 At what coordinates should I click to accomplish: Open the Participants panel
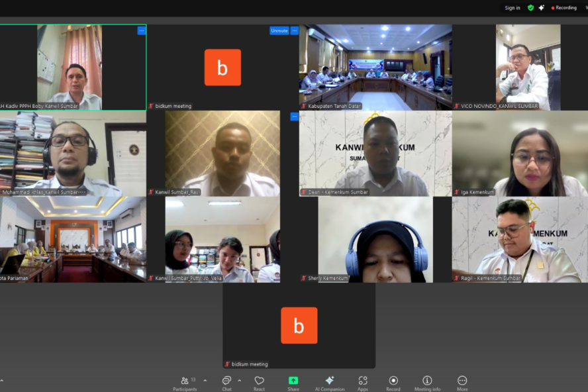(185, 381)
